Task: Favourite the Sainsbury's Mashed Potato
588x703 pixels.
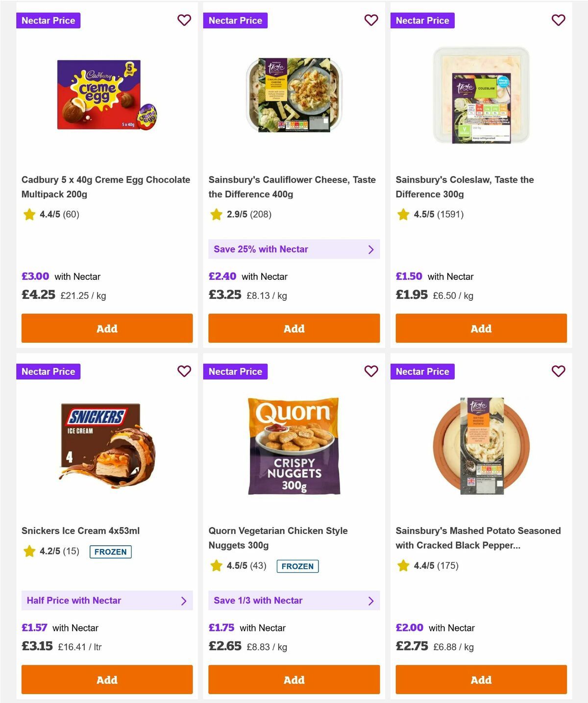Action: (558, 371)
